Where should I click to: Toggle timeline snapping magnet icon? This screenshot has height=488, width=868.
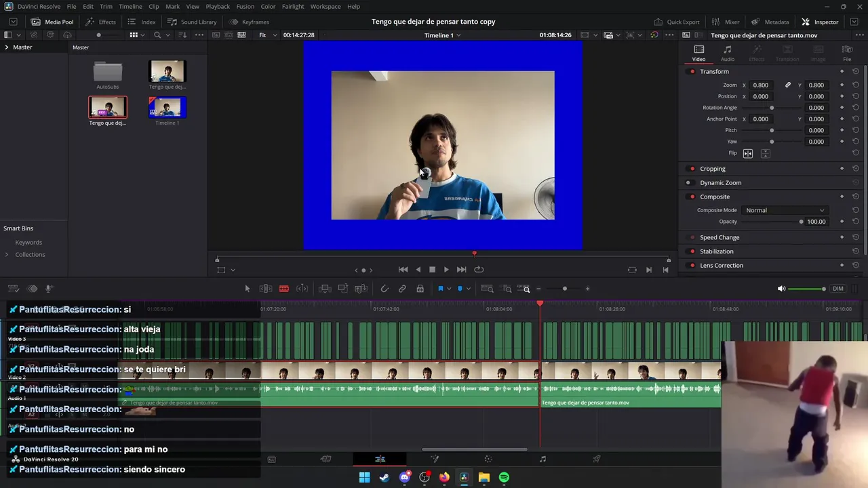[x=384, y=289]
